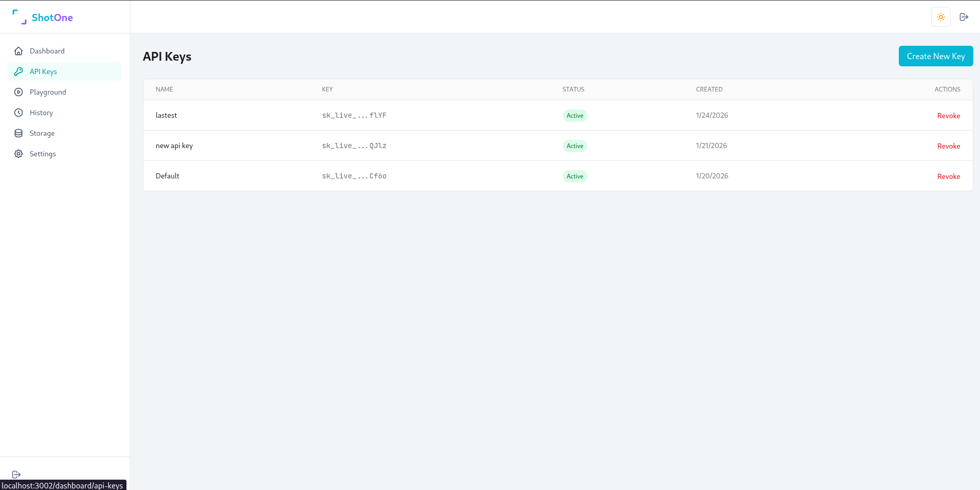
Task: Click the Active status badge for 'lastest'
Action: [574, 115]
